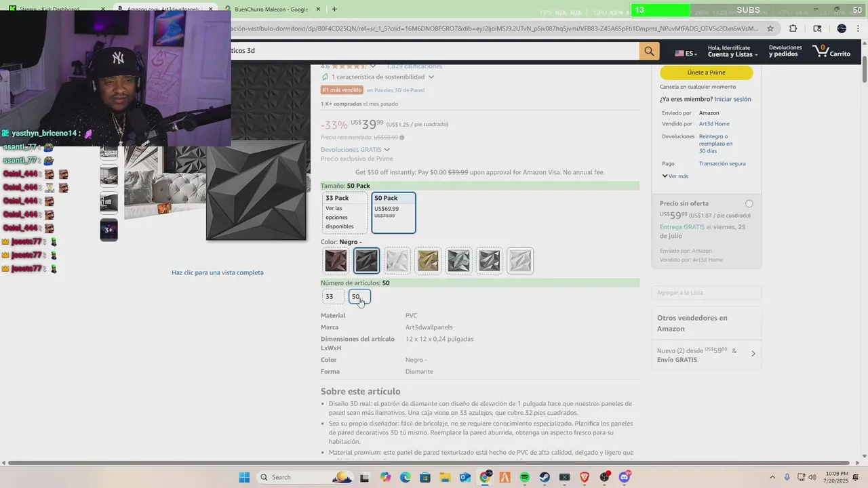Open Reintegro o reemplazo en 30 días link
This screenshot has height=488, width=868.
(x=715, y=144)
